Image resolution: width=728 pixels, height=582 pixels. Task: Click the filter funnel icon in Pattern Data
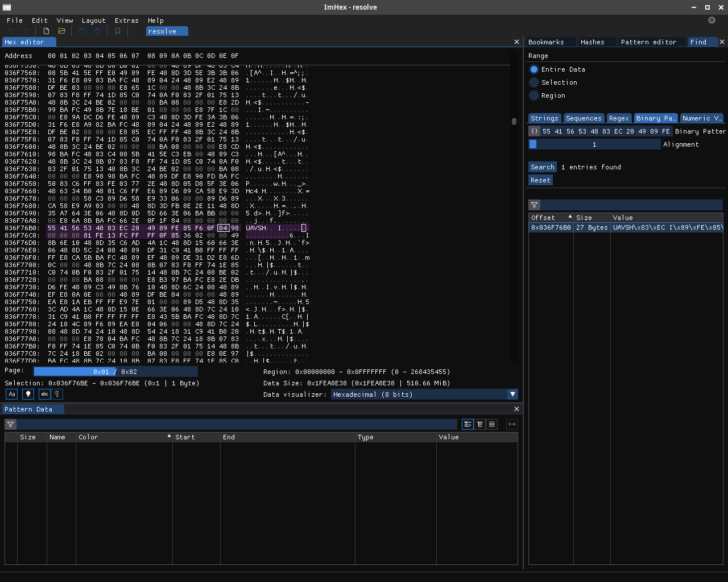[10, 424]
